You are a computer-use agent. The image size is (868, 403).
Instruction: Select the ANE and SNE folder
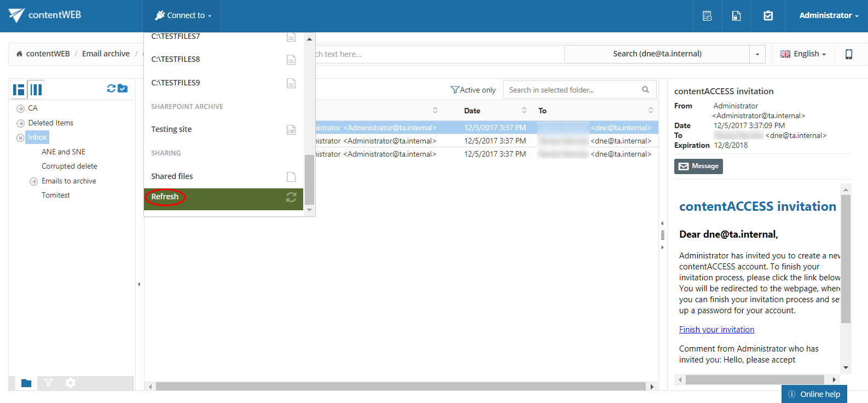point(63,152)
